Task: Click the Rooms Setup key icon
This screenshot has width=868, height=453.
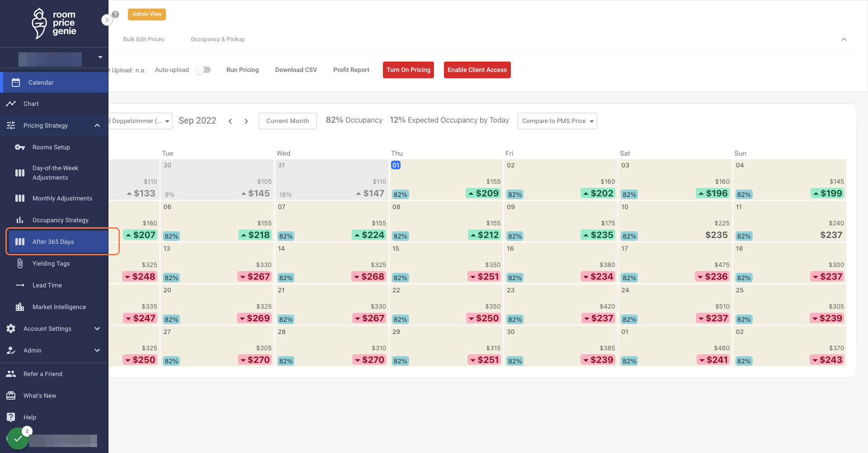Action: 20,147
